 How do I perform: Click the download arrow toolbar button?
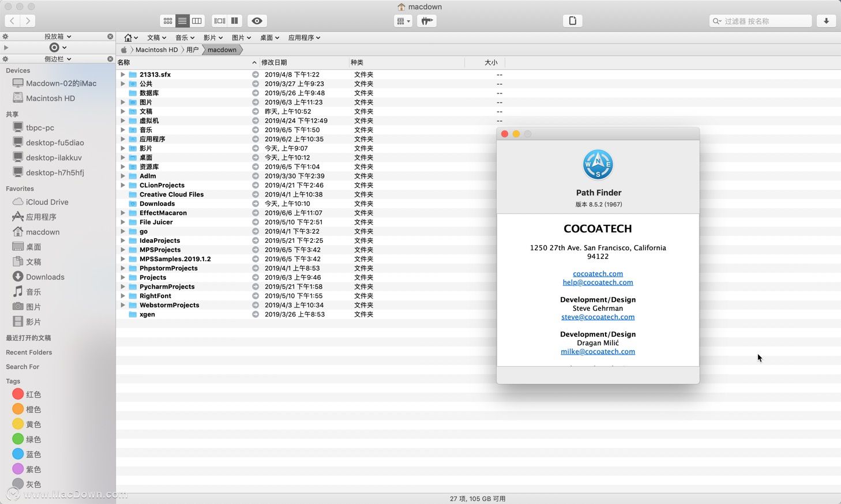[x=826, y=21]
